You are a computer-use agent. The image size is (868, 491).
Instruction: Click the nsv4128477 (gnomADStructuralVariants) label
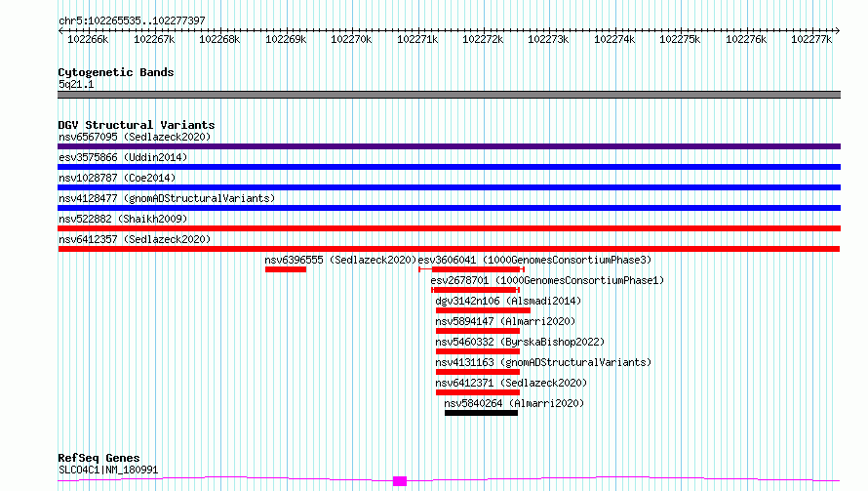(x=167, y=198)
